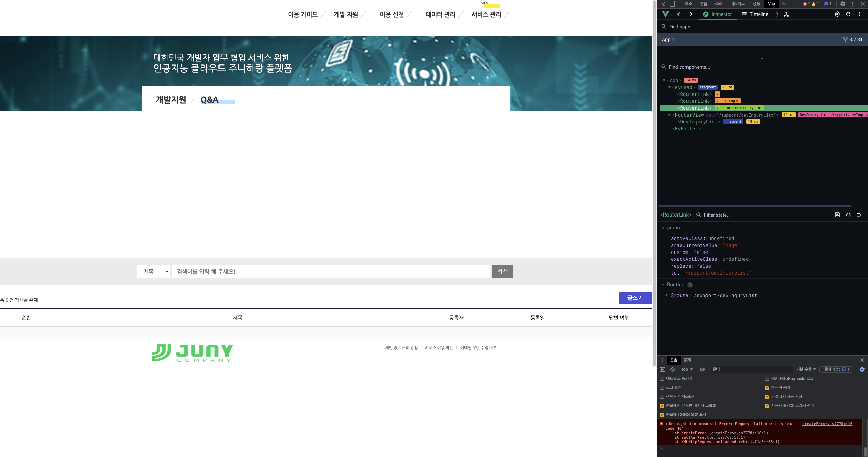
Task: Open the 제목 search category dropdown
Action: click(153, 271)
